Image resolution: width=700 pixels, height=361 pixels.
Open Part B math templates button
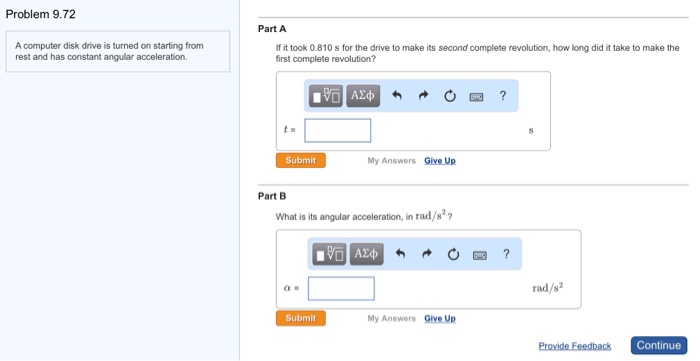pyautogui.click(x=329, y=254)
